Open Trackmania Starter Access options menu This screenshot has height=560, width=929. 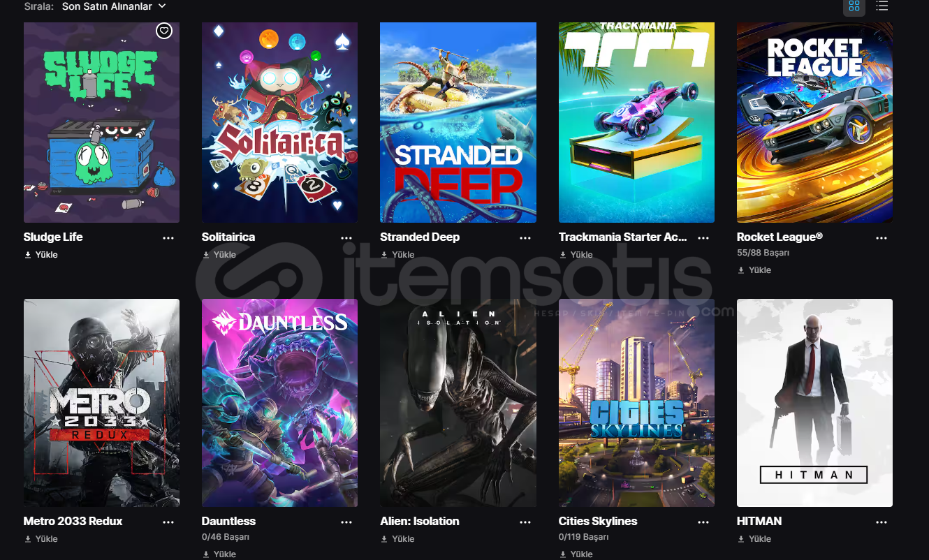[x=703, y=237]
